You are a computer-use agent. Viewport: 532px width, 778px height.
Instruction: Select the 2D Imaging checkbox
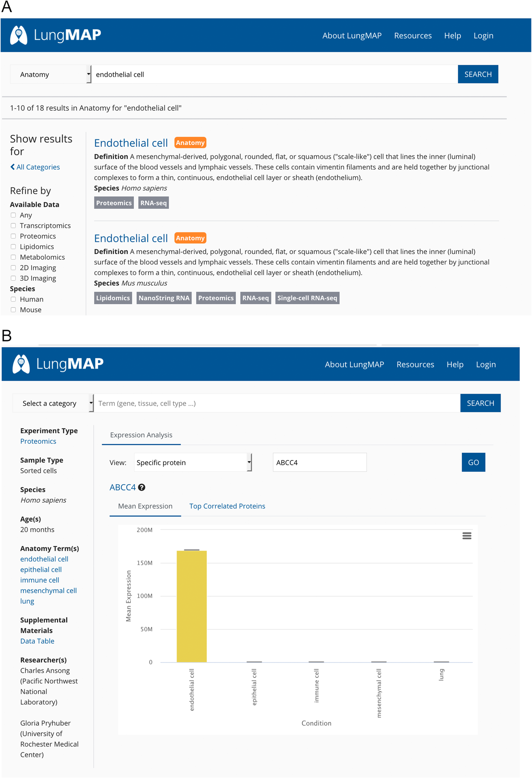point(13,268)
